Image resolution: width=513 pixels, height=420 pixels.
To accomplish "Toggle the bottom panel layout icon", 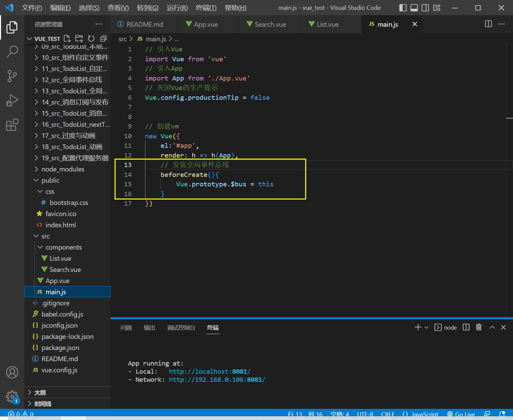I will [414, 8].
